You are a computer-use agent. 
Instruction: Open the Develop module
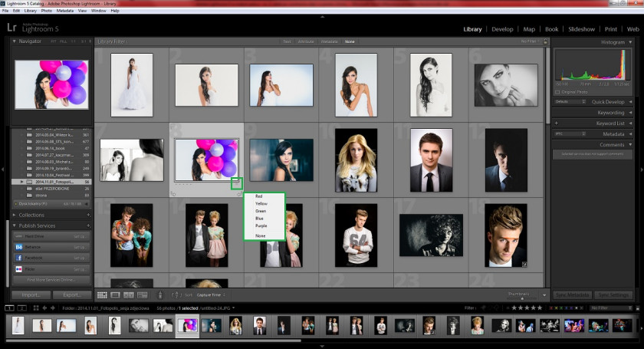tap(502, 29)
